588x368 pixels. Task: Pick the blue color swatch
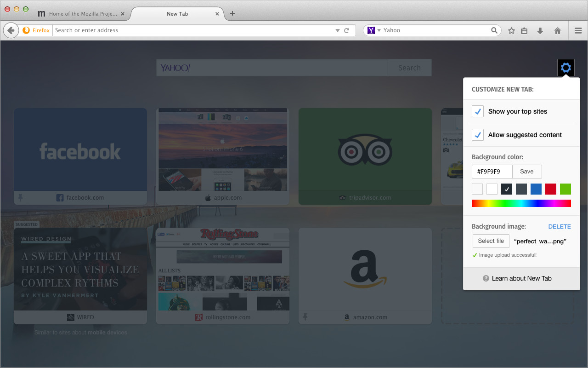coord(536,189)
